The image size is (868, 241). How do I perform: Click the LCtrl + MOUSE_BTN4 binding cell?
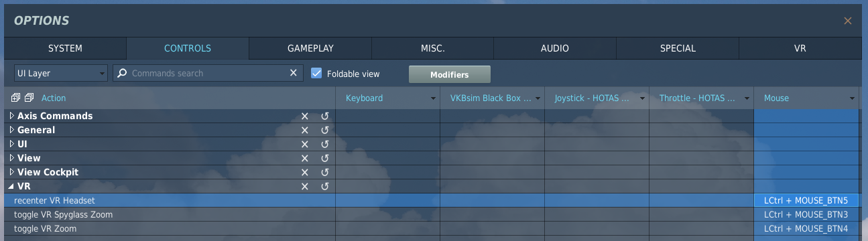coord(806,228)
